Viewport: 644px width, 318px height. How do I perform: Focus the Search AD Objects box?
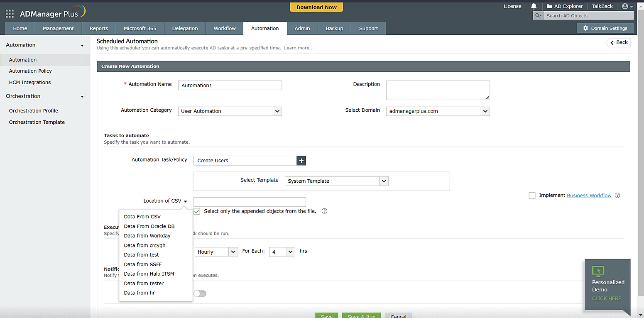588,15
